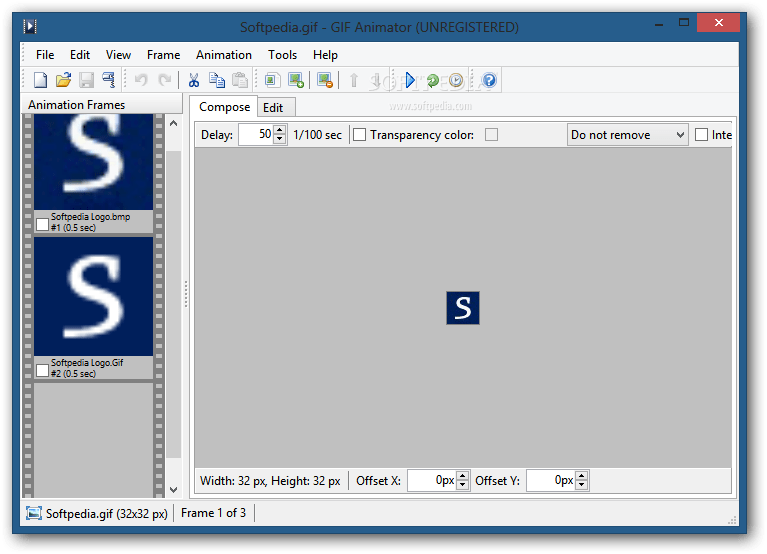Click the S logo in the canvas
Screen dimensions: 767x554
(463, 308)
